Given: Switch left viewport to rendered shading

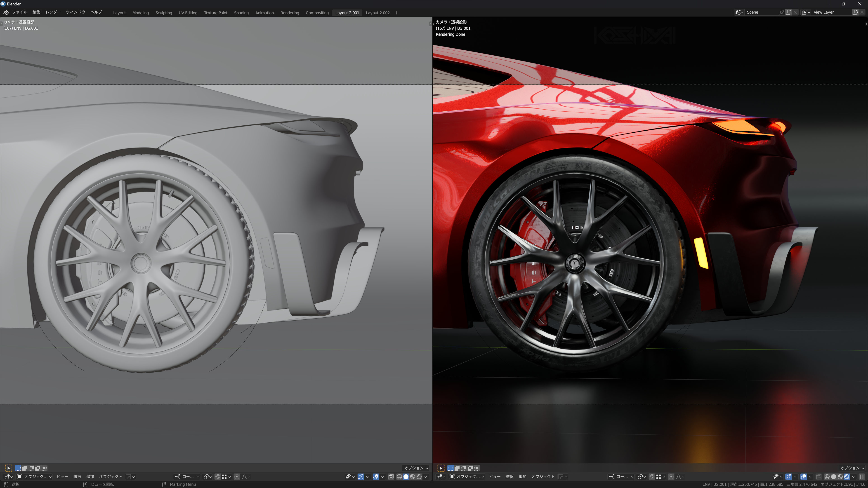Looking at the screenshot, I should pyautogui.click(x=419, y=476).
